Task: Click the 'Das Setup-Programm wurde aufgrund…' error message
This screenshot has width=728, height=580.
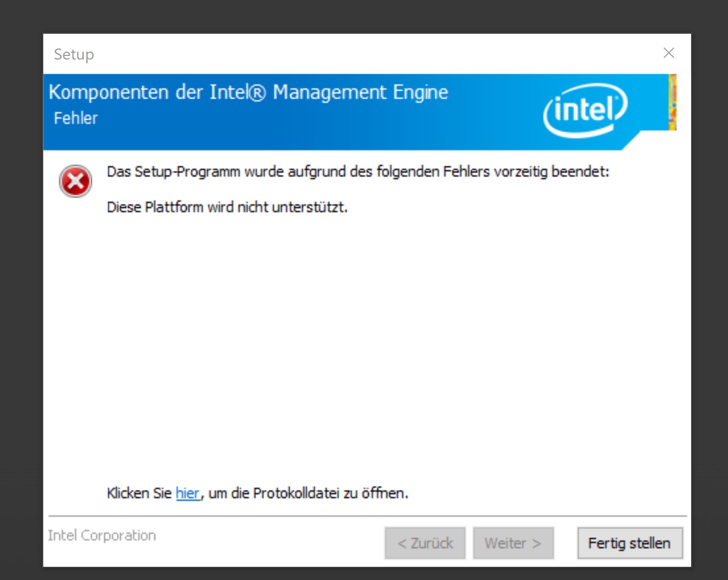Action: pyautogui.click(x=358, y=172)
